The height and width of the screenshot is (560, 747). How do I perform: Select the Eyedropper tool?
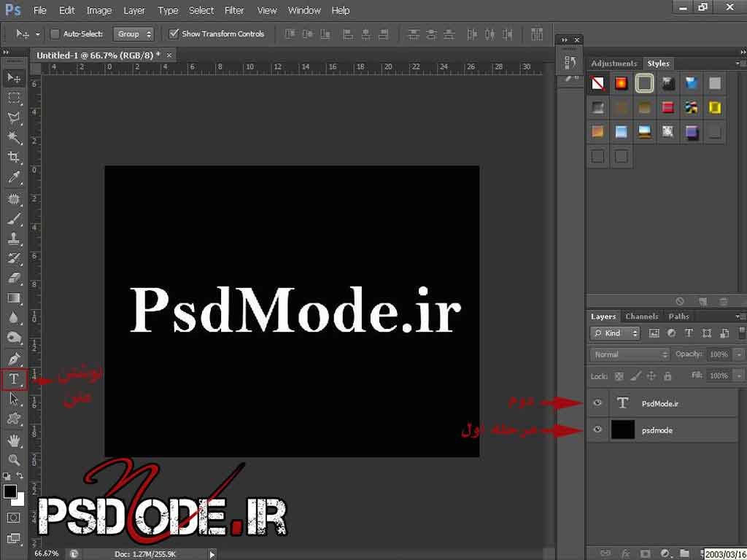point(14,177)
